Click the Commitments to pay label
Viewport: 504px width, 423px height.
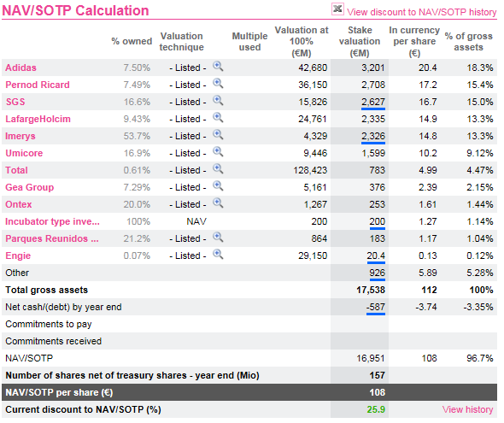(49, 324)
